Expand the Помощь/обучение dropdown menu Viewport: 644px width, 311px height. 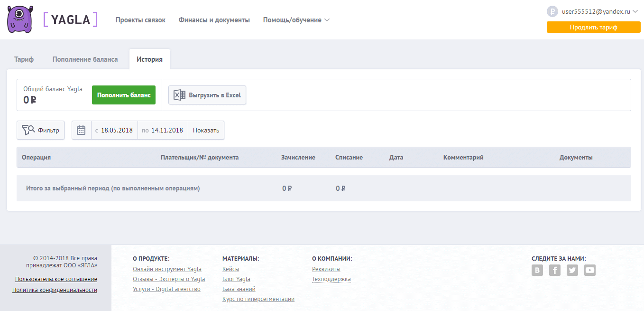pyautogui.click(x=296, y=20)
